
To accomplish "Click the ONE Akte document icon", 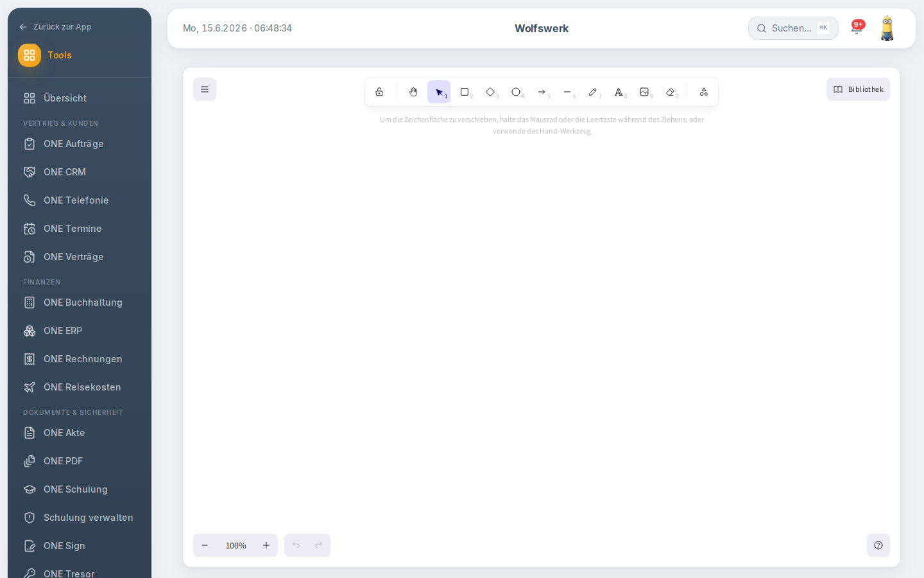I will 30,433.
